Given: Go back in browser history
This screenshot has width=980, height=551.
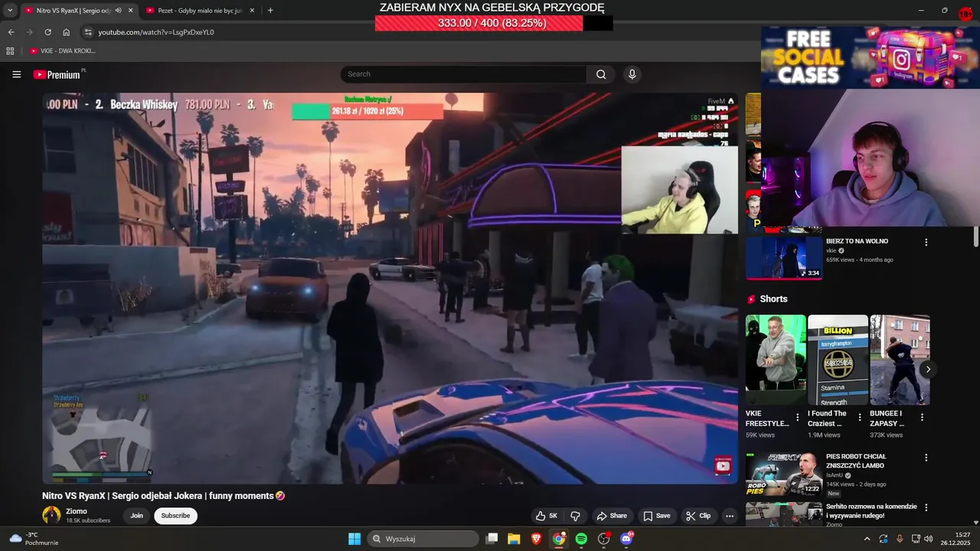Looking at the screenshot, I should tap(11, 32).
